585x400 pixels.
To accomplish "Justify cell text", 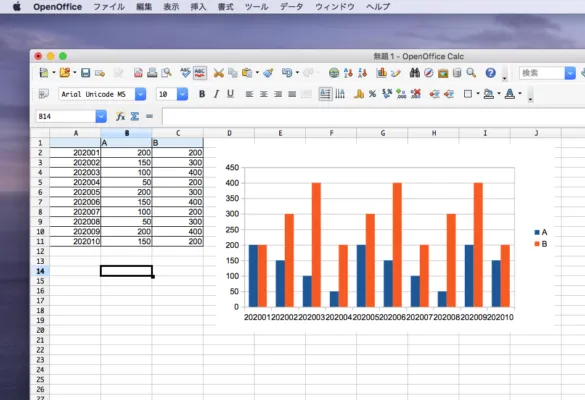I will 292,94.
